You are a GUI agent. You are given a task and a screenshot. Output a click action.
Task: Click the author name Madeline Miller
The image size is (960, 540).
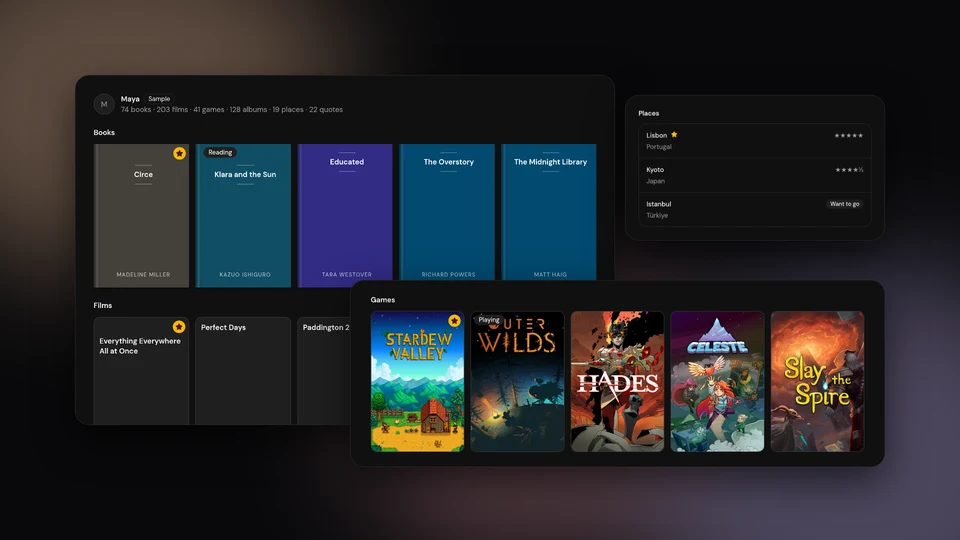coord(143,274)
